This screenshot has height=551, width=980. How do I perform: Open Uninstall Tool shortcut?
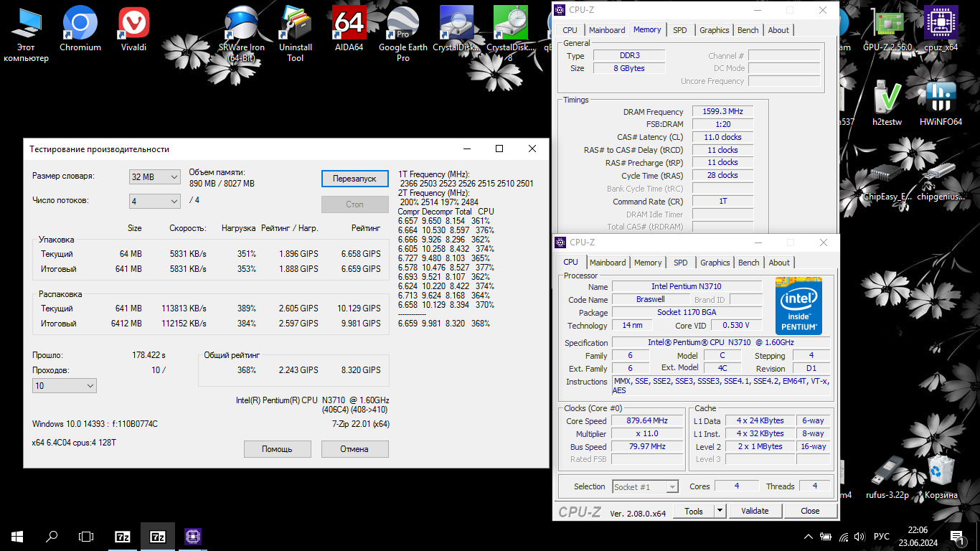[296, 34]
